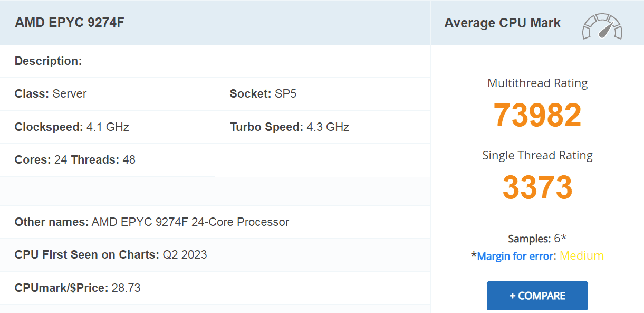
Task: Select the multithread score 73982
Action: 537,115
